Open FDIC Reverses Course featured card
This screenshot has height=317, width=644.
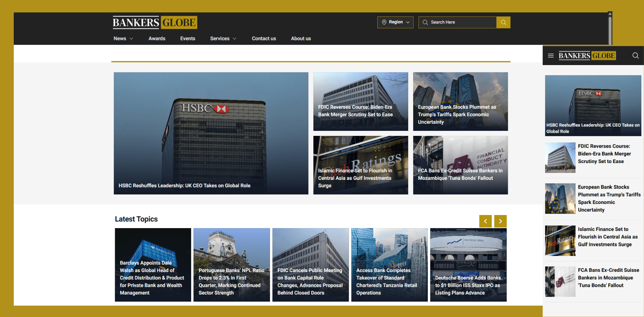tap(361, 101)
